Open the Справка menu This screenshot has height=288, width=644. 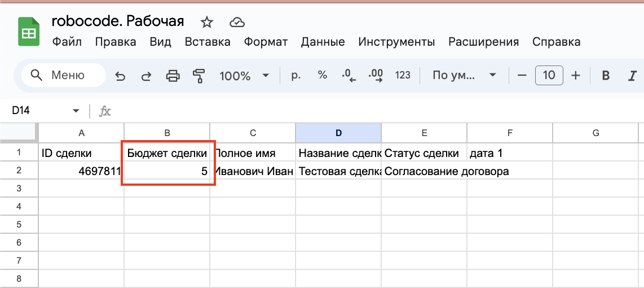[x=556, y=42]
